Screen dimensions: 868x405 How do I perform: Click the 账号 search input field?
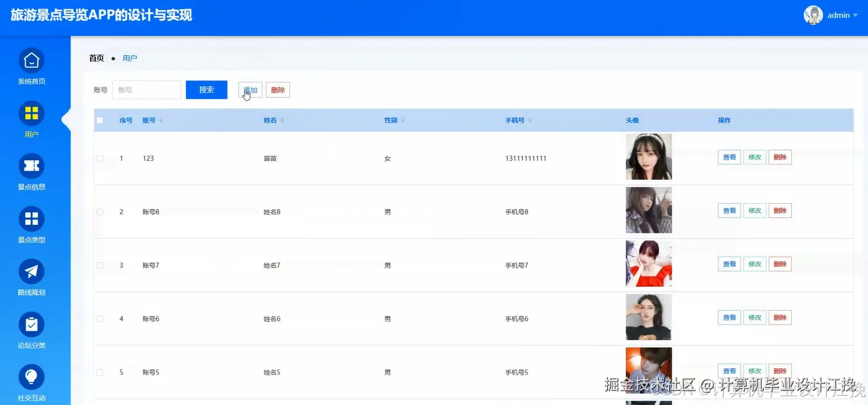tap(147, 90)
